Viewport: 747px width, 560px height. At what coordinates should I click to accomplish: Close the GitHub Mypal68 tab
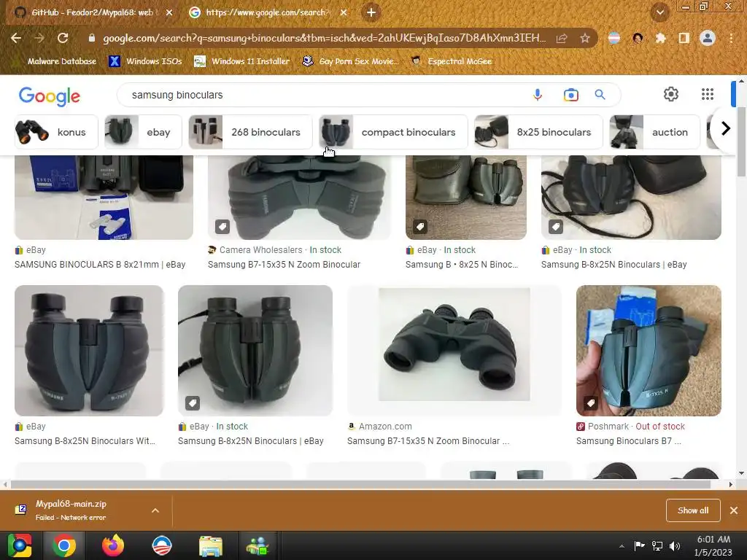(169, 12)
